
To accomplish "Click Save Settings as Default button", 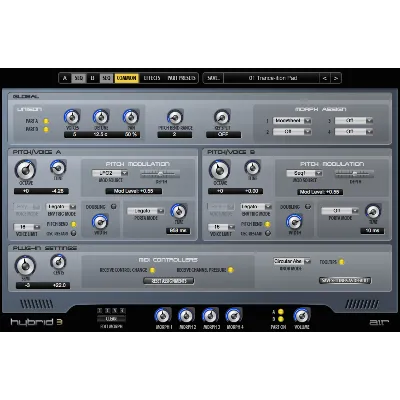I will pos(345,281).
